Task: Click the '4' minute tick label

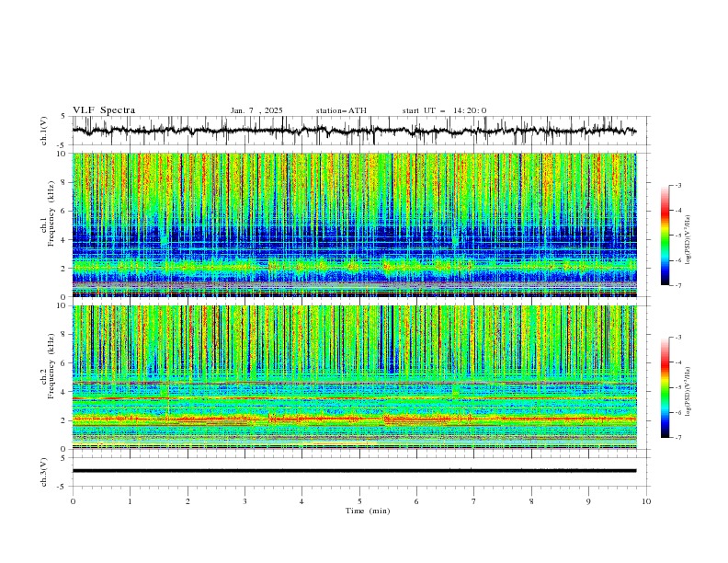Action: [301, 501]
